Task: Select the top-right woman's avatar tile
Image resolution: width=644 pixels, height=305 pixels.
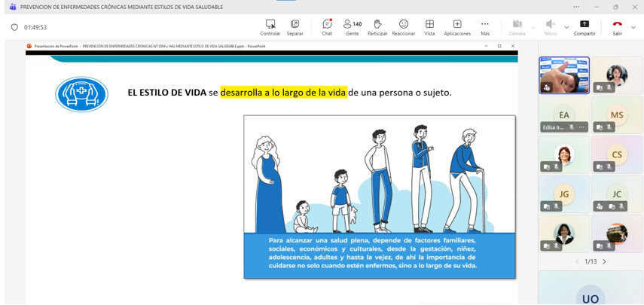Action: 617,75
